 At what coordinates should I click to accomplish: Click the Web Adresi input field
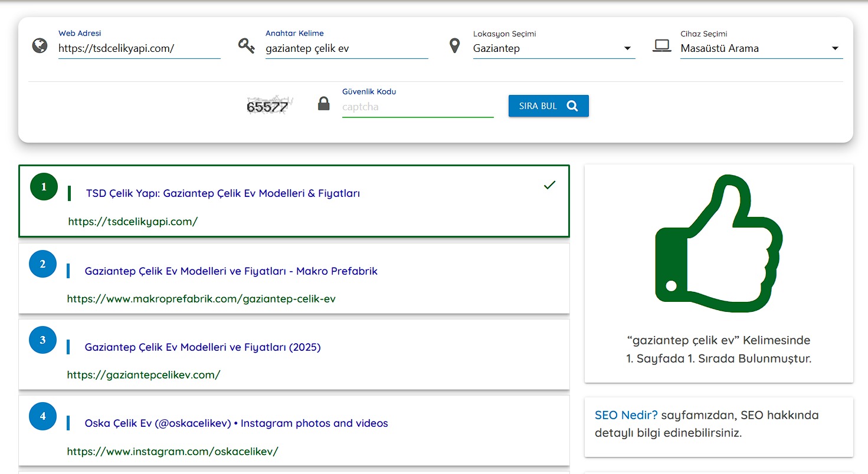pos(139,49)
